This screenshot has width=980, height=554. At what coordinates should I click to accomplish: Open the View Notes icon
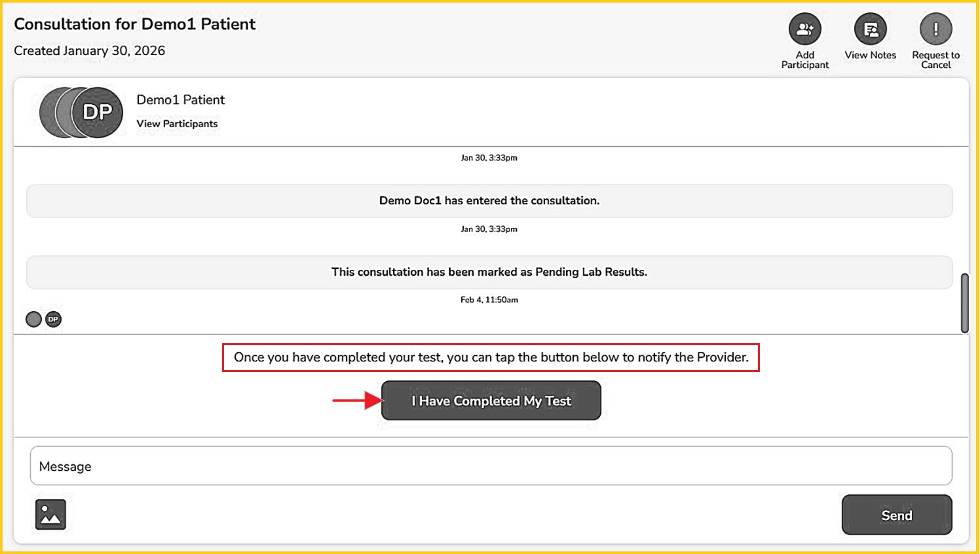click(870, 29)
